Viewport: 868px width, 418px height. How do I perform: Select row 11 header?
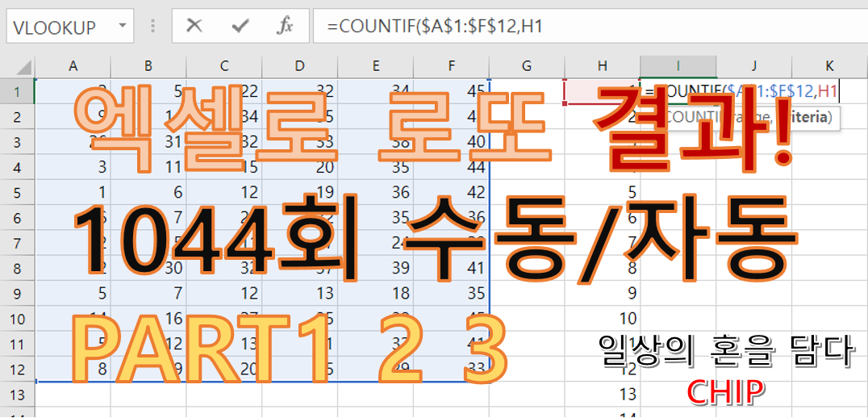point(17,345)
